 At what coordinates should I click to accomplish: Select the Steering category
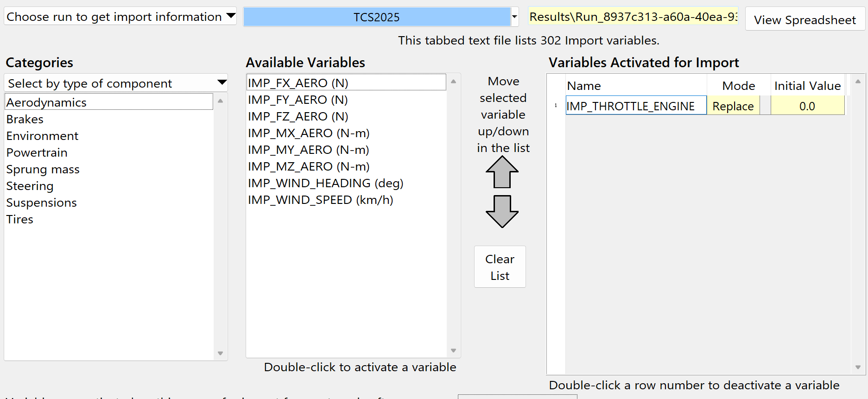pos(30,186)
